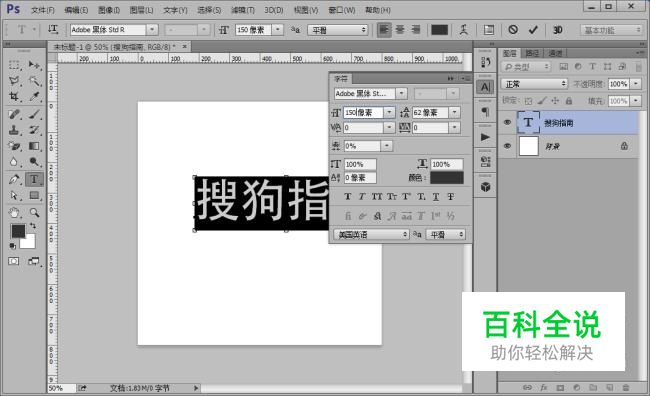650x396 pixels.
Task: Open Character panel font family dropdown
Action: click(401, 93)
